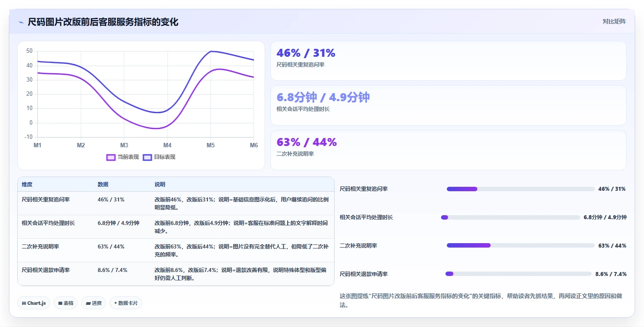Click the dashboard title 尺码图片改版前后客服服务指标的变化

(103, 22)
